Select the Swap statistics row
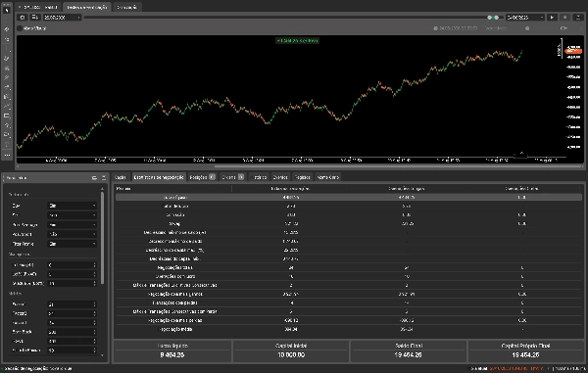Screen dimensions: 588x373 [x=348, y=223]
